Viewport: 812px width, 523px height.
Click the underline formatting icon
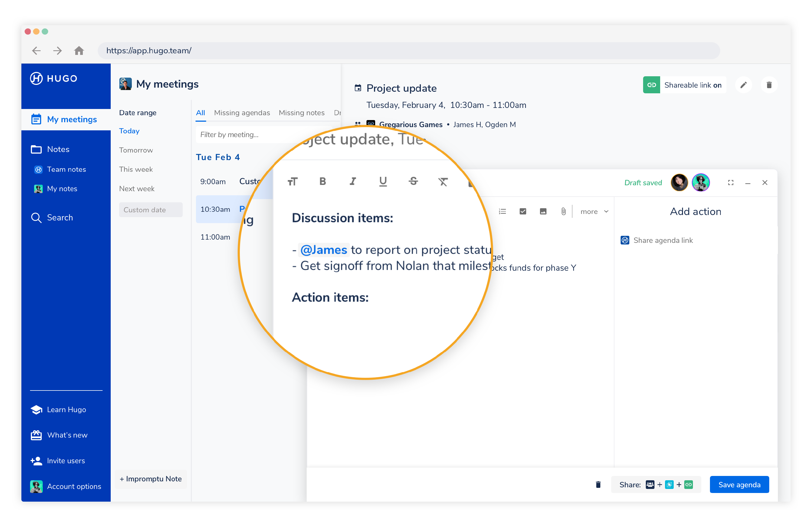pos(383,181)
